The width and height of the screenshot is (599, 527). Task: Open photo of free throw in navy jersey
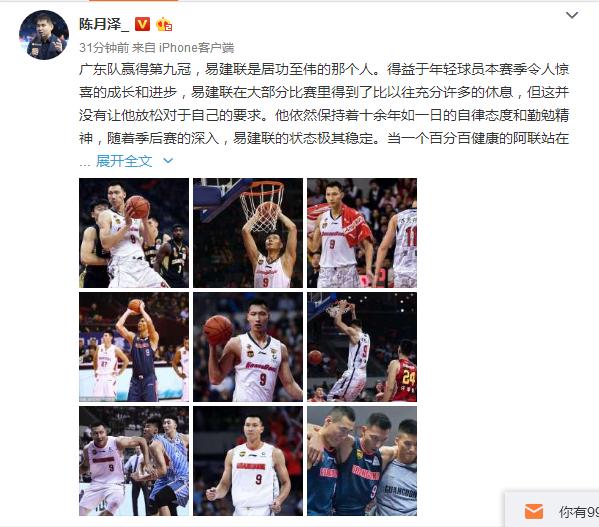coord(134,347)
